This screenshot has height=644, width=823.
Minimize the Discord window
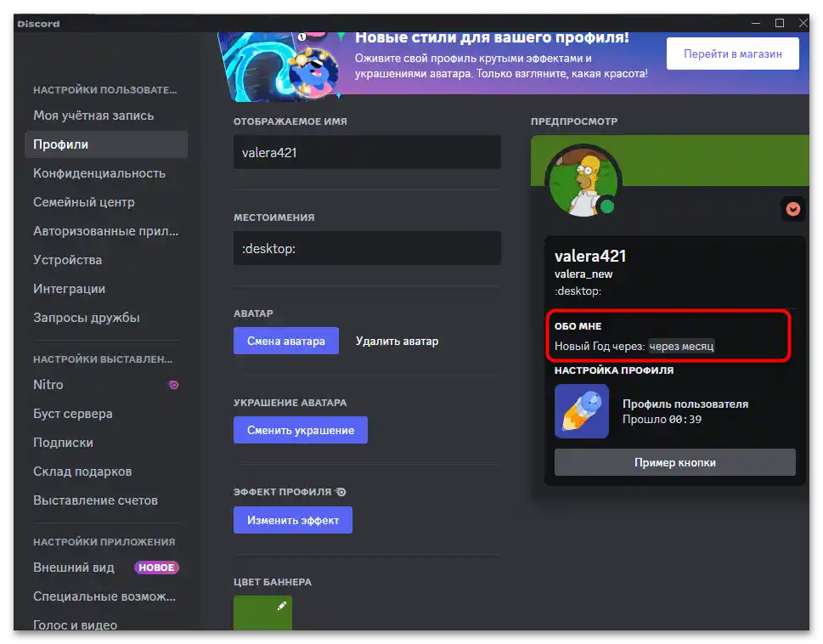point(756,23)
